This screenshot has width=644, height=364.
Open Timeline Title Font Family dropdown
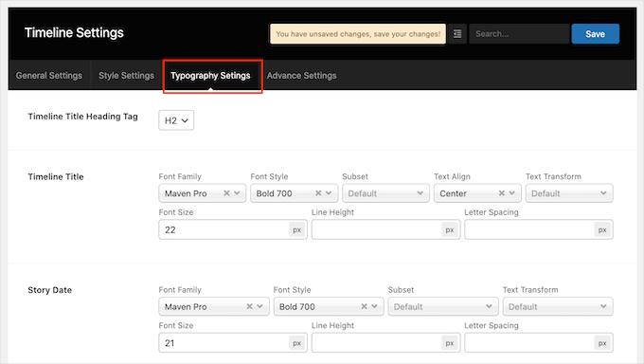(x=202, y=193)
